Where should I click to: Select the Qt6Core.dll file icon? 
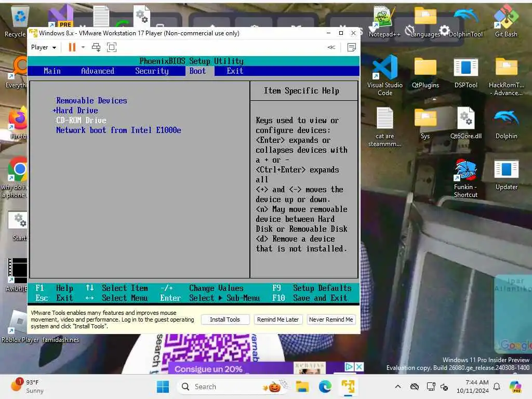[x=466, y=124]
